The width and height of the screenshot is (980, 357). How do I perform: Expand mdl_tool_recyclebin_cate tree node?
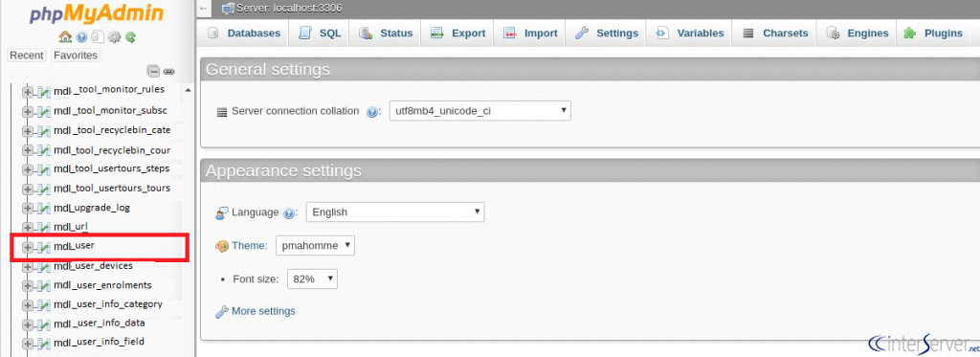point(27,131)
